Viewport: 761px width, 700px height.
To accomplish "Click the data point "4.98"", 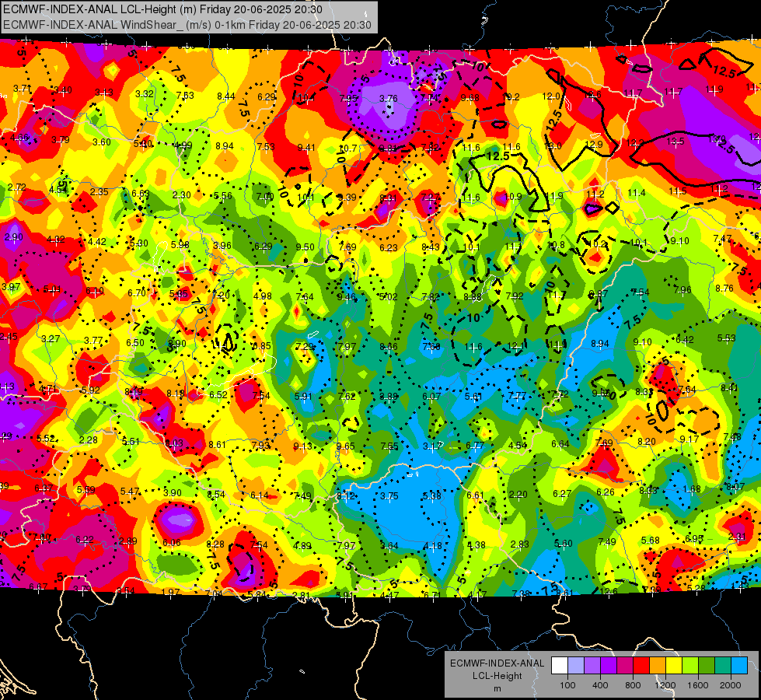I will click(263, 296).
